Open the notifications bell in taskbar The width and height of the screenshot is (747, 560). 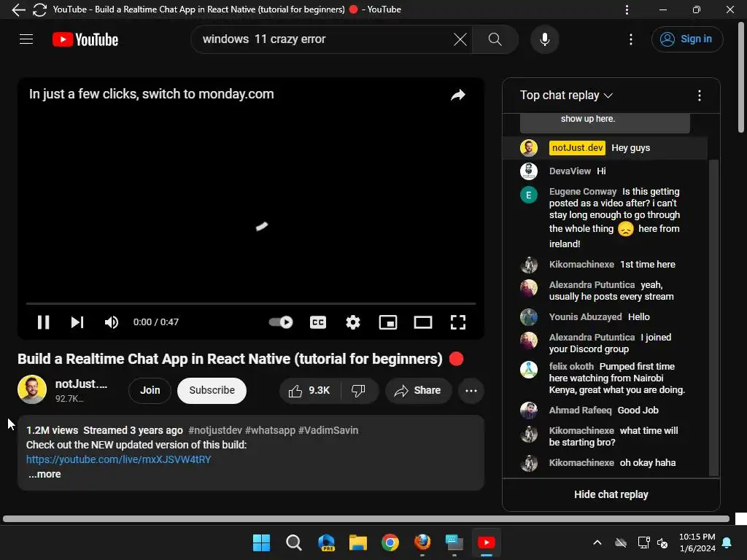727,542
